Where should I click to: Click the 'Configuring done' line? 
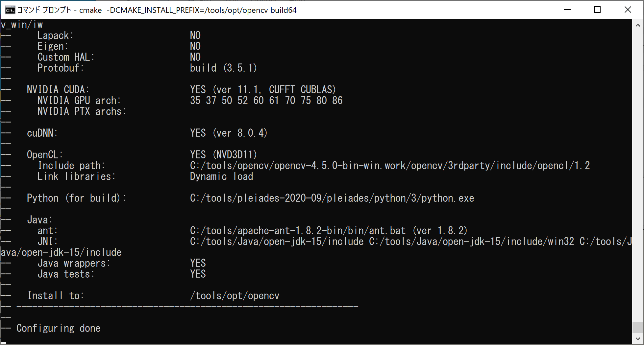tap(51, 328)
